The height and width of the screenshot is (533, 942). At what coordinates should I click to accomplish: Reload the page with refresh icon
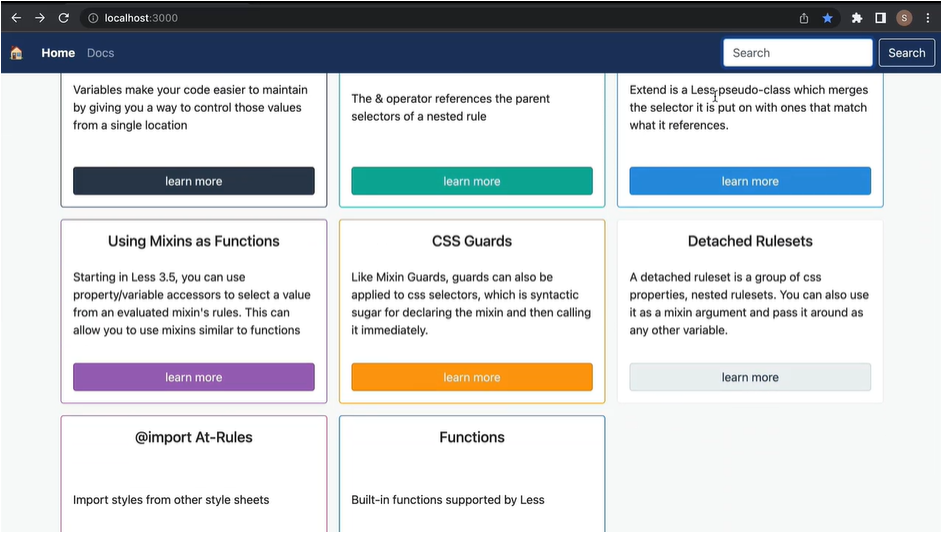click(x=64, y=18)
